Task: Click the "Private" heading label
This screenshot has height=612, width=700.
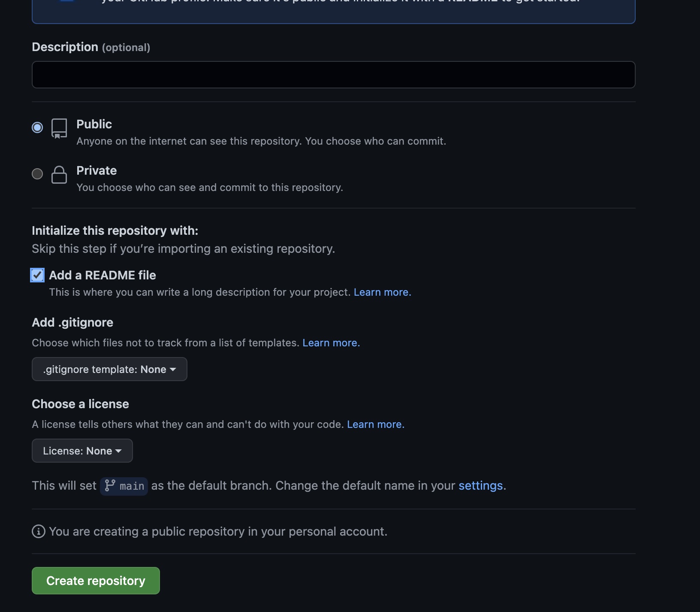Action: pos(97,170)
